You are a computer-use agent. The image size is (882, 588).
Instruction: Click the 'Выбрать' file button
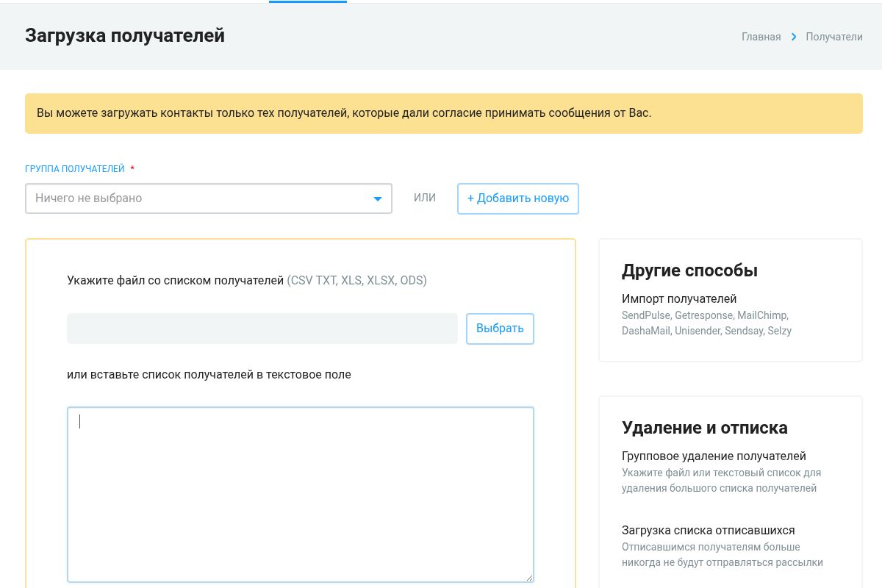[x=500, y=329]
